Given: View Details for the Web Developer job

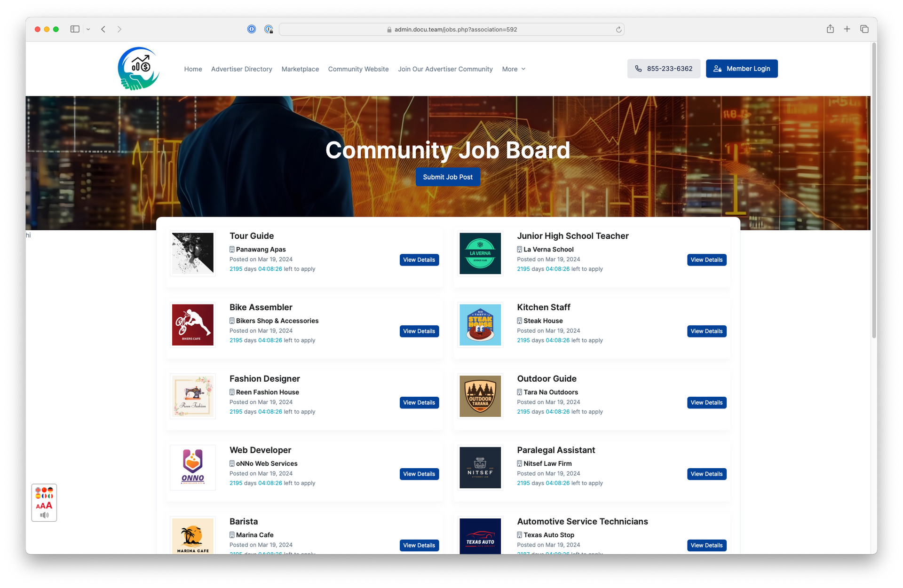Looking at the screenshot, I should click(x=419, y=474).
